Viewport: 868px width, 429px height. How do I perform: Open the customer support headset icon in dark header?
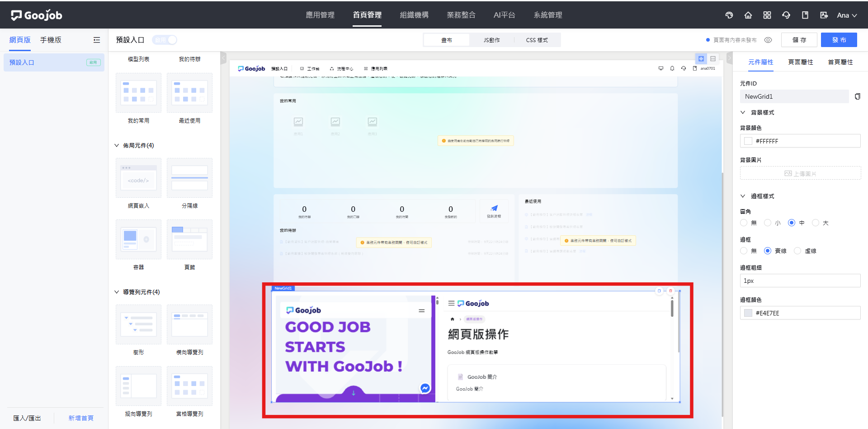click(x=786, y=15)
